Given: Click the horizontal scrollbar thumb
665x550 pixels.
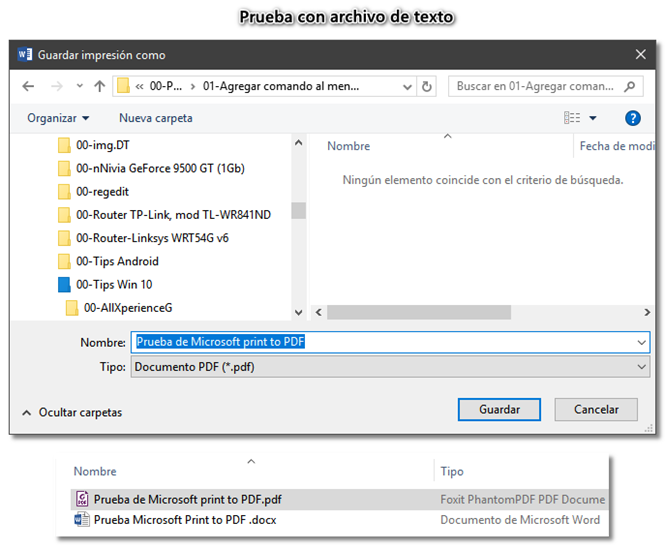Looking at the screenshot, I should (419, 313).
